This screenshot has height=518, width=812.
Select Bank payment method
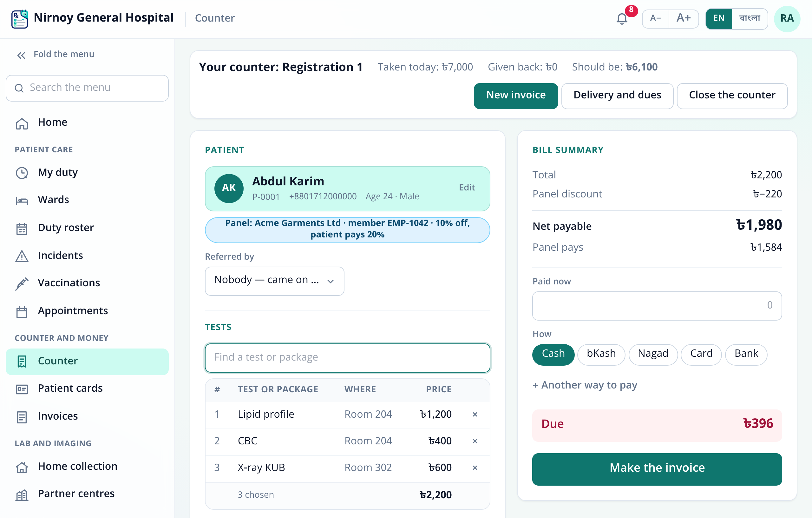coord(746,354)
